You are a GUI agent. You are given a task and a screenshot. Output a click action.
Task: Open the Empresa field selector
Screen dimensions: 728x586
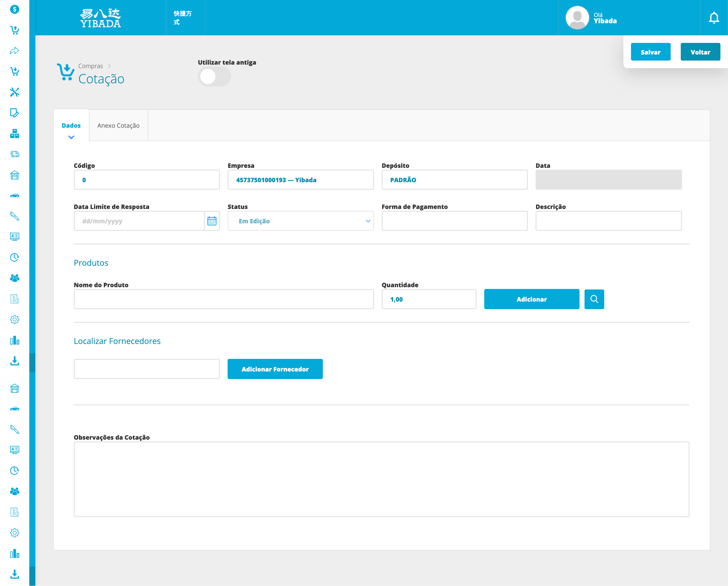[x=300, y=180]
